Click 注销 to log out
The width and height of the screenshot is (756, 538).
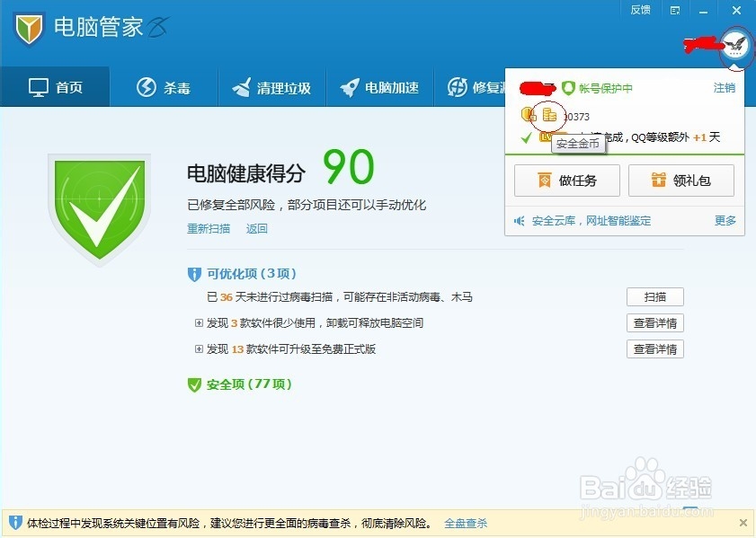click(725, 88)
